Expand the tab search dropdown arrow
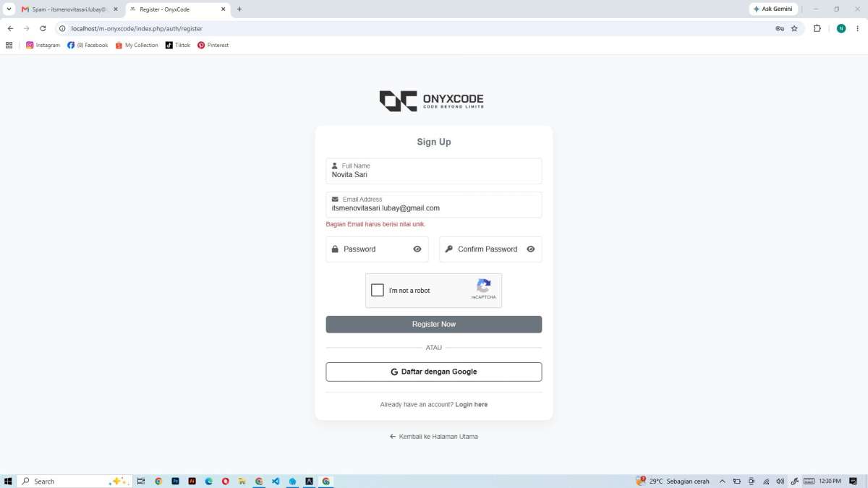The image size is (868, 488). click(x=9, y=9)
